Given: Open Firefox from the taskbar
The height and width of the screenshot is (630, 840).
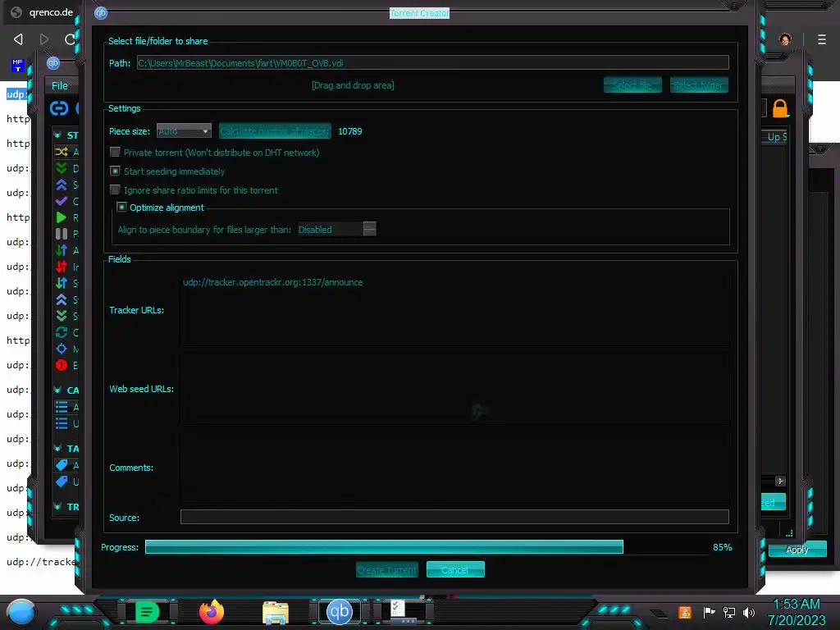Looking at the screenshot, I should (211, 612).
